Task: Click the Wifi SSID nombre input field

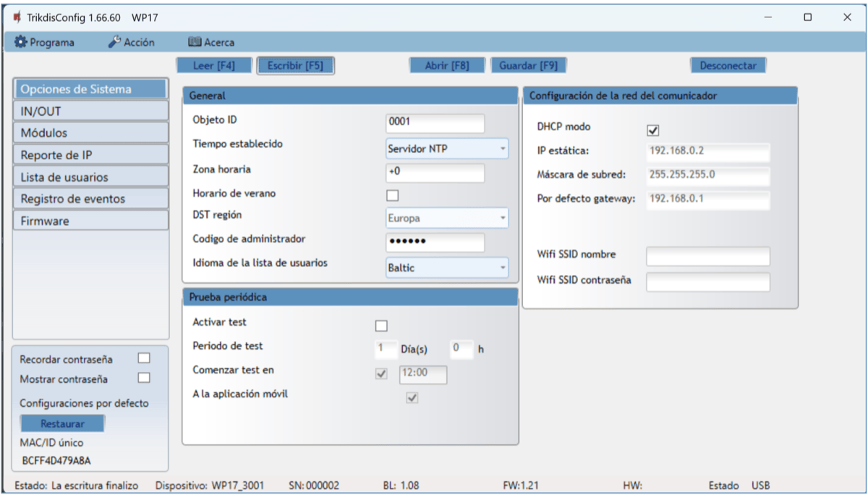Action: point(707,256)
